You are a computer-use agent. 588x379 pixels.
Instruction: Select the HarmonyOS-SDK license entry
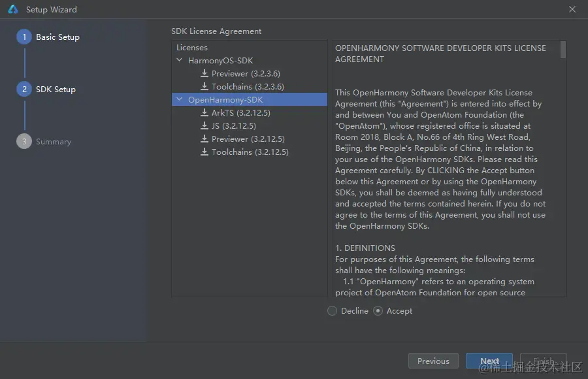221,60
